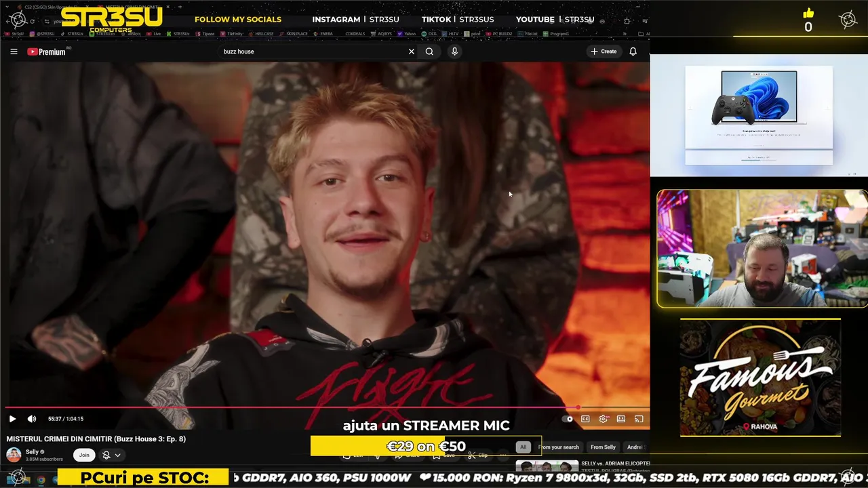Click the Create button

[604, 52]
